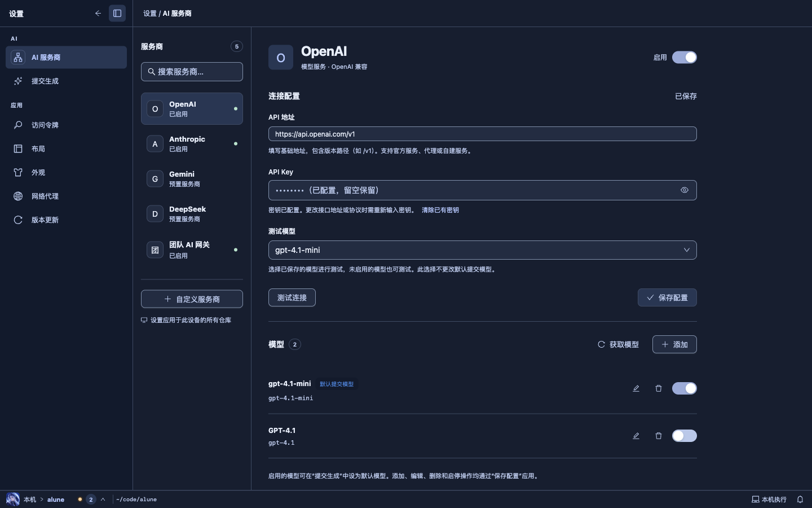Select the DeepSeek provider
The width and height of the screenshot is (812, 508).
192,213
